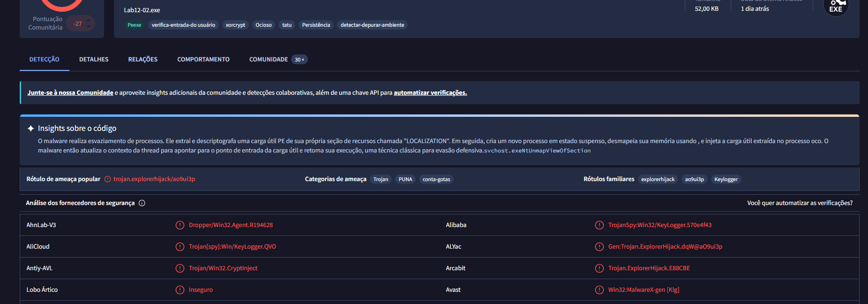Click the alert icon in the Arcabit row
Screen dimensions: 868x304
point(599,268)
